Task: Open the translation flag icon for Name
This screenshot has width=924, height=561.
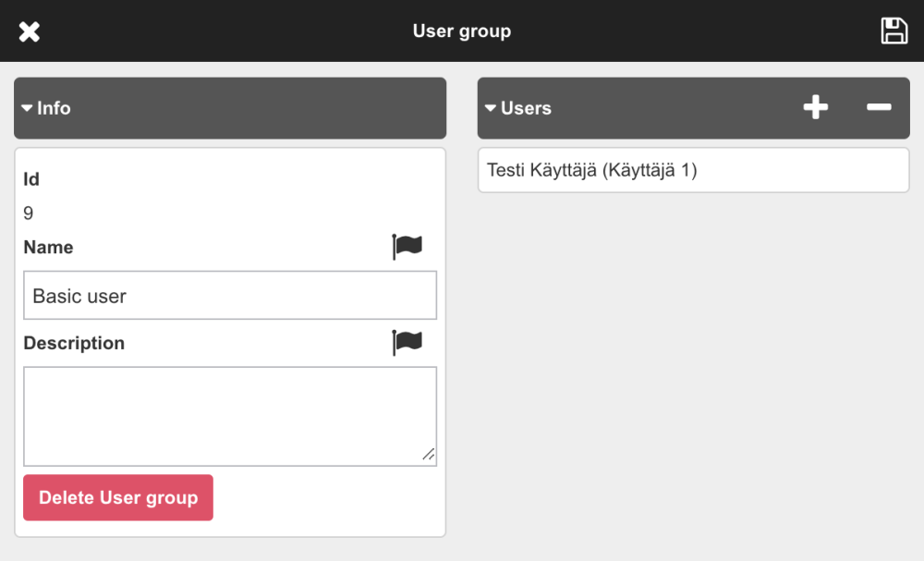Action: (407, 247)
